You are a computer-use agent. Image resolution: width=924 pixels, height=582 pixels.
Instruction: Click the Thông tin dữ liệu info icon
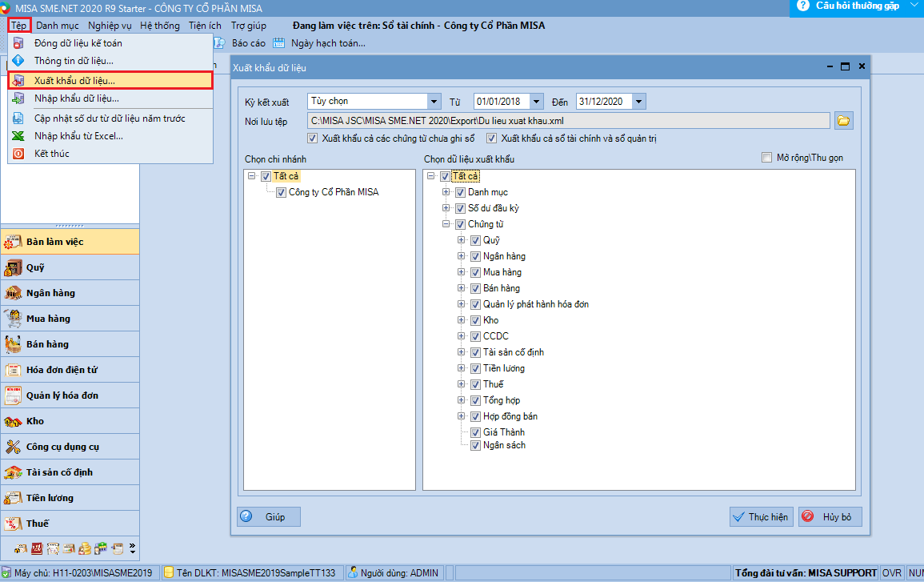[18, 60]
